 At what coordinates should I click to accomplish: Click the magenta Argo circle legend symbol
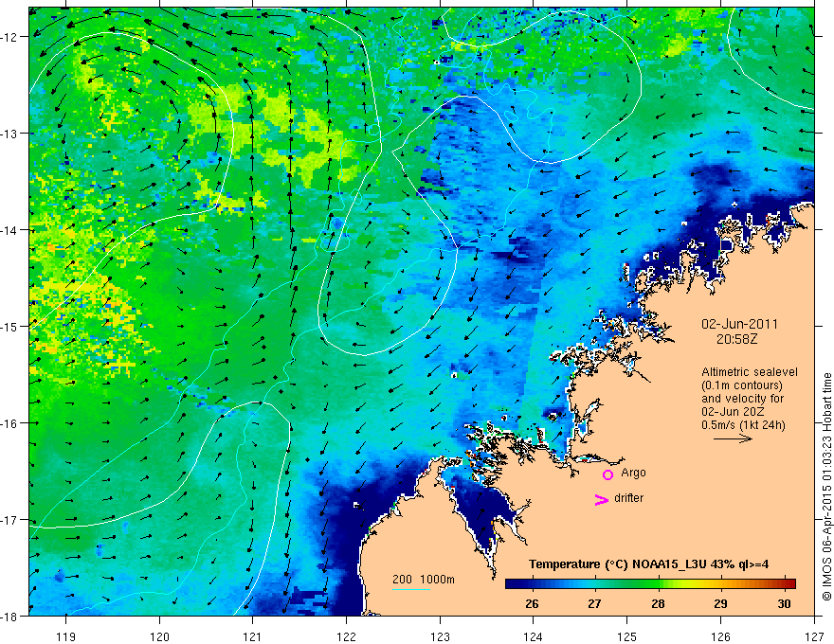point(607,474)
